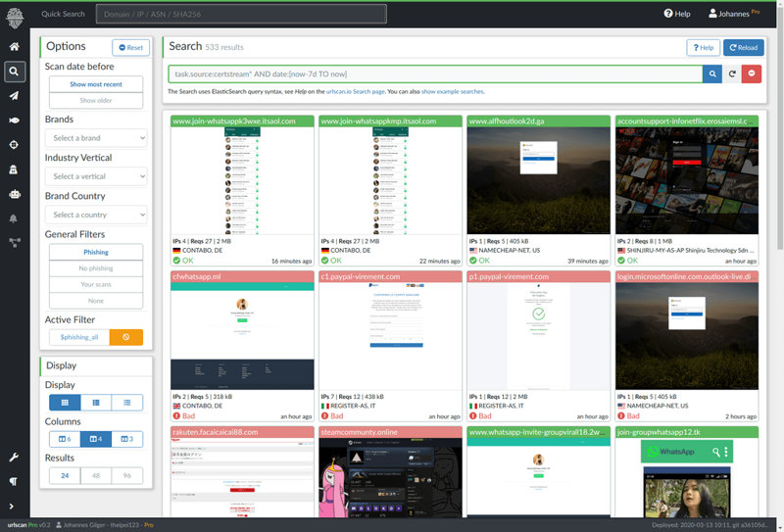Open the home icon in the sidebar
Viewport: 784px width, 532px height.
point(14,46)
